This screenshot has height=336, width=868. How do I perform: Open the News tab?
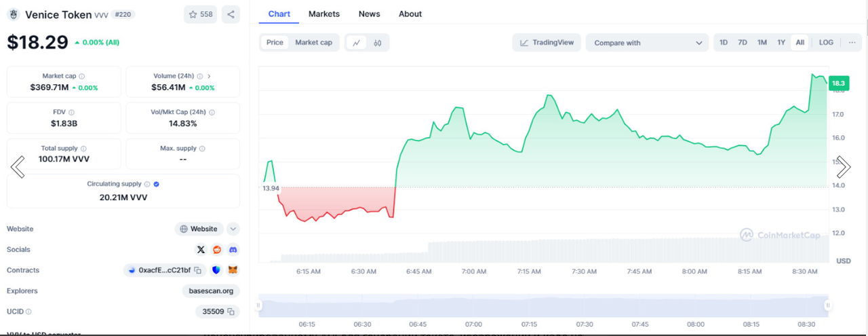click(x=369, y=14)
